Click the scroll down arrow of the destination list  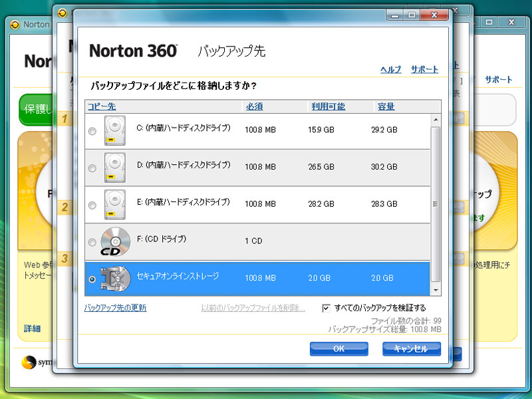(x=436, y=290)
